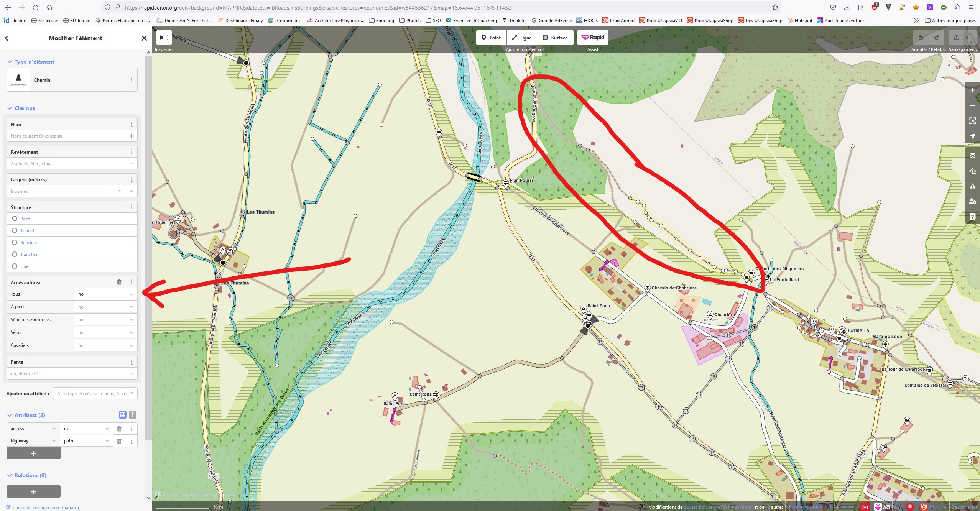Open the background layers panel icon
This screenshot has height=511, width=980.
click(972, 155)
